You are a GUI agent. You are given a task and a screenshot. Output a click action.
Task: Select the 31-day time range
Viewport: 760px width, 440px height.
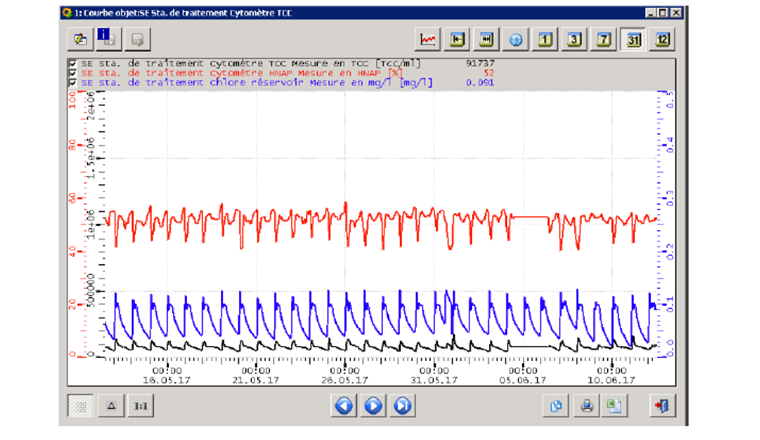(633, 39)
